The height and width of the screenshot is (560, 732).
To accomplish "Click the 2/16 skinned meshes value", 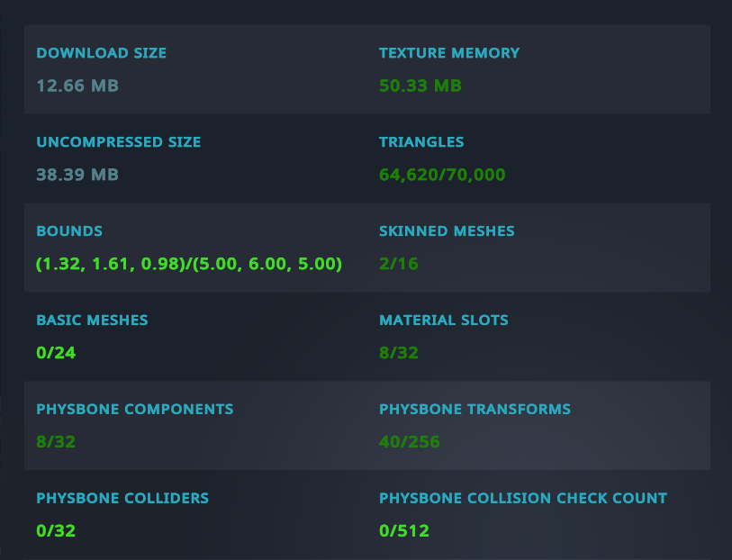I will point(399,264).
